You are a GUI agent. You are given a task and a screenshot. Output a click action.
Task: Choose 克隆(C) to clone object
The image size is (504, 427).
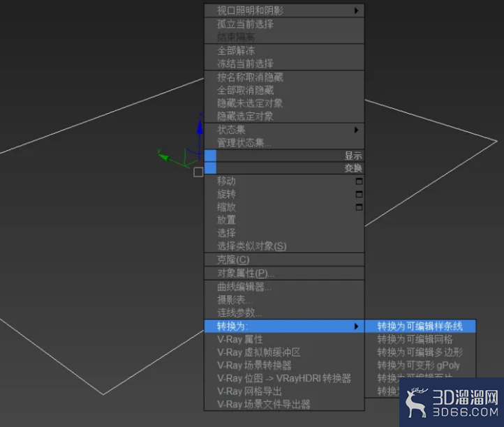pos(284,260)
